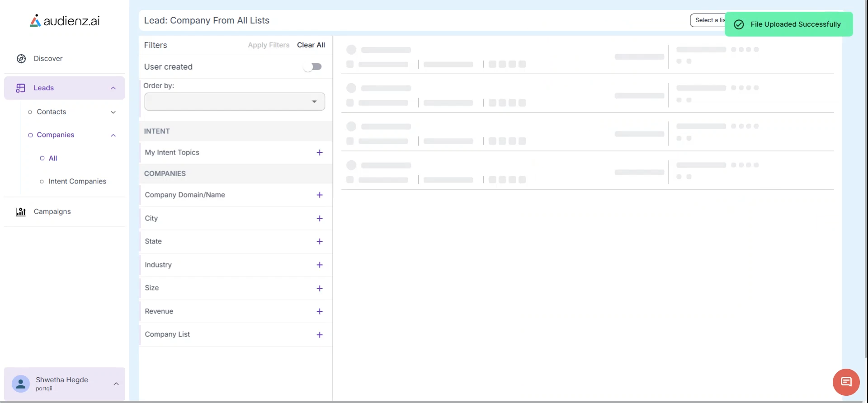Click plus icon next to Industry
Image resolution: width=868 pixels, height=403 pixels.
tap(320, 265)
